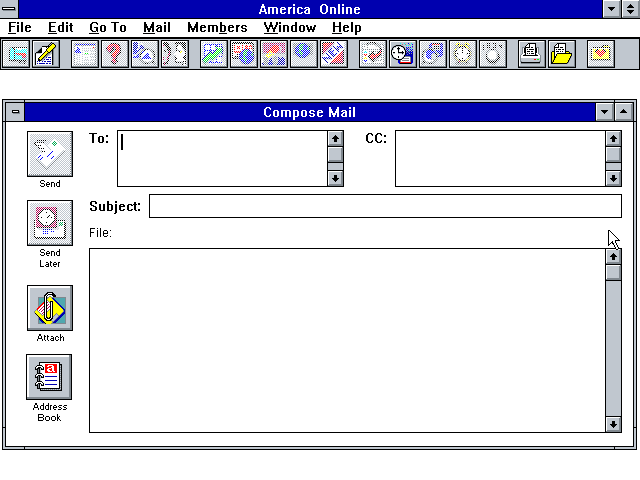
Task: Click the To field scroll down arrow
Action: [336, 178]
